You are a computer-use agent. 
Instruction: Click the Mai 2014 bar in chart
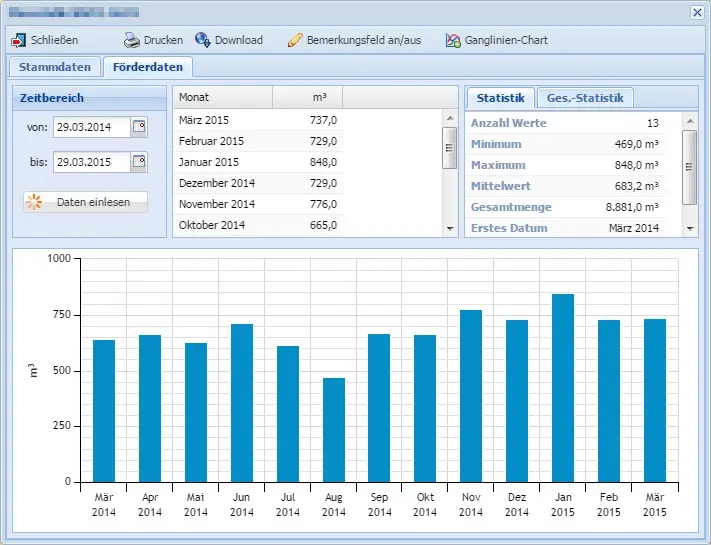point(196,412)
